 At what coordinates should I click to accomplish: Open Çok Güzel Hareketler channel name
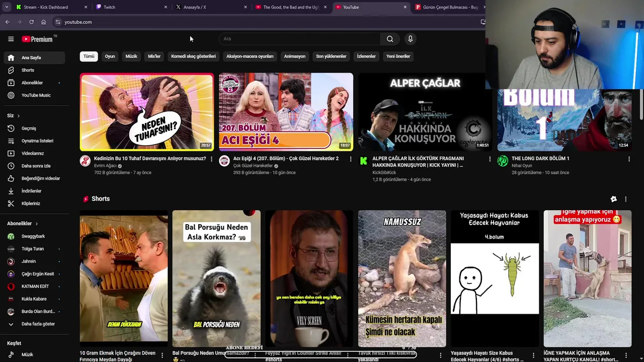pos(253,166)
